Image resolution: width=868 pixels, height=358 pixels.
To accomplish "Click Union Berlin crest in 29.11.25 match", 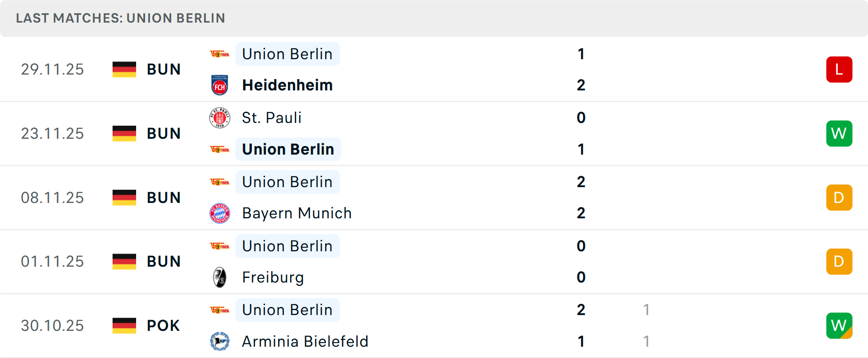I will (220, 54).
